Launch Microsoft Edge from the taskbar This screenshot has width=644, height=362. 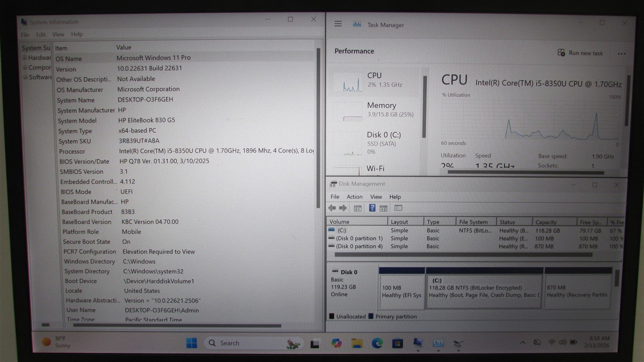[377, 343]
